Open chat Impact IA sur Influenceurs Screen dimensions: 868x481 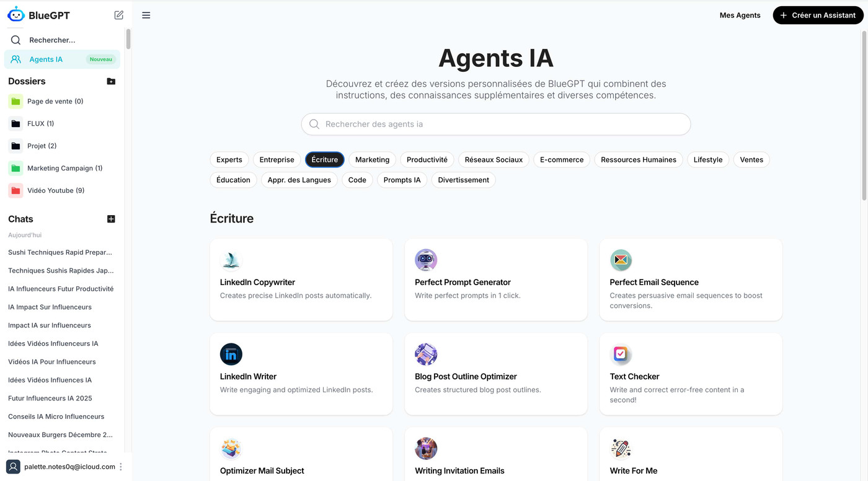click(x=50, y=325)
